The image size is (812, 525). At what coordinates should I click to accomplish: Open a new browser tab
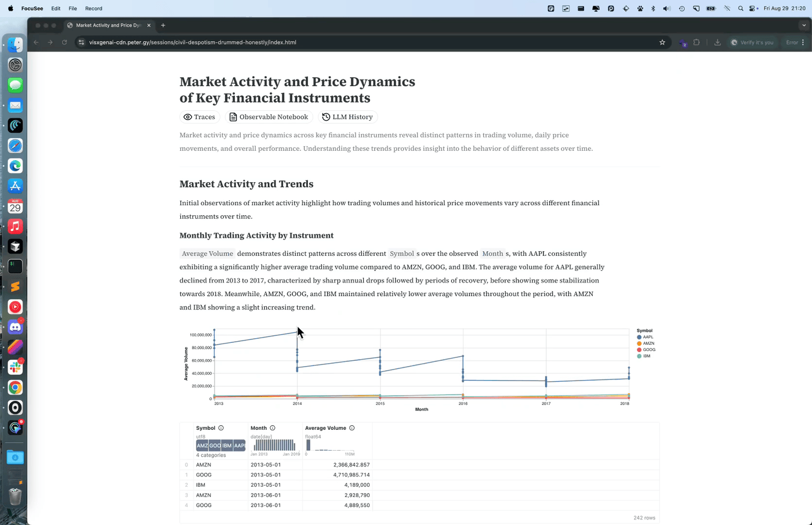[x=163, y=26]
